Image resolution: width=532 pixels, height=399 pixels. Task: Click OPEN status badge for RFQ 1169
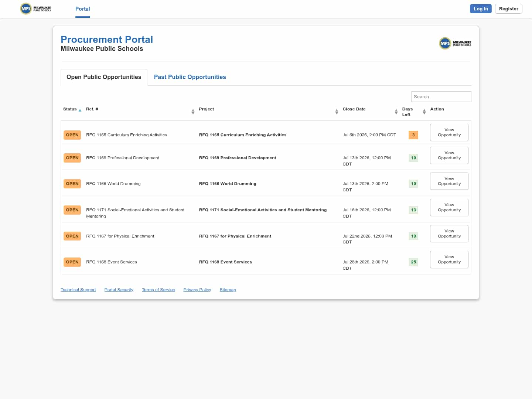72,158
